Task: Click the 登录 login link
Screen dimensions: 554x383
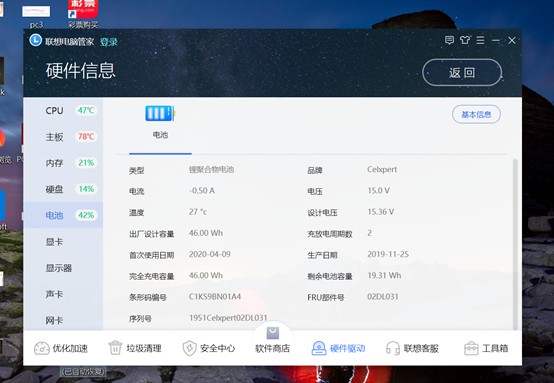Action: [108, 42]
